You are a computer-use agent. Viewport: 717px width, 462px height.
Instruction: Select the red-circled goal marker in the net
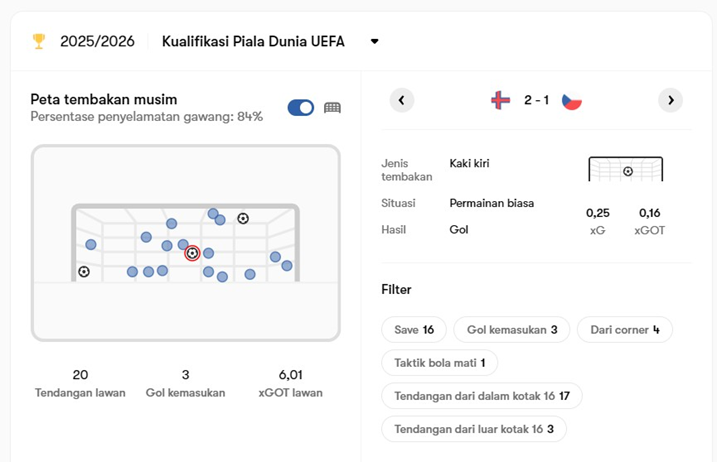(x=192, y=253)
